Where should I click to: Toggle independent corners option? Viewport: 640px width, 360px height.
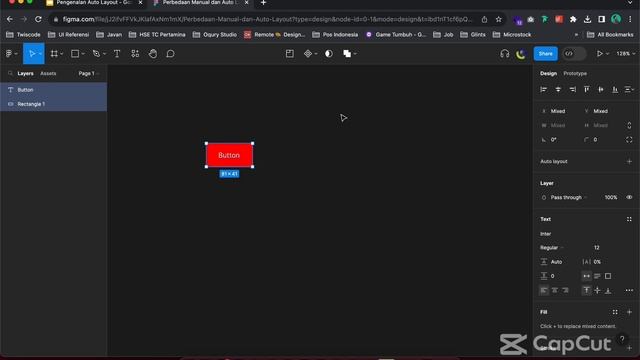click(629, 140)
